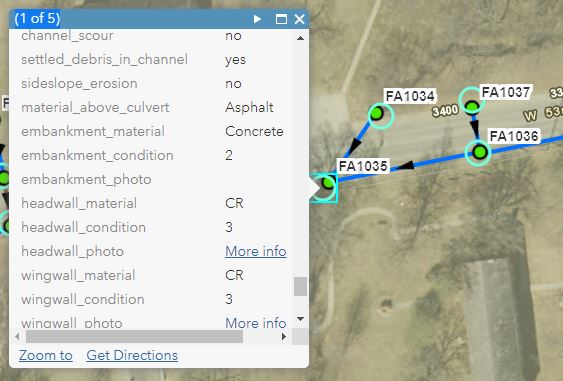Click the vertical scrollbar up arrow
This screenshot has height=381, width=563.
point(301,38)
